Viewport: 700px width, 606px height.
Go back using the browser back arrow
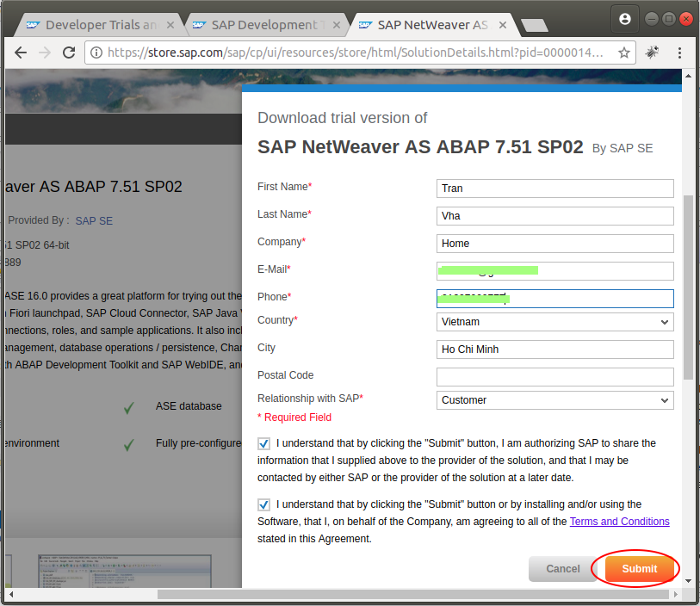tap(21, 53)
